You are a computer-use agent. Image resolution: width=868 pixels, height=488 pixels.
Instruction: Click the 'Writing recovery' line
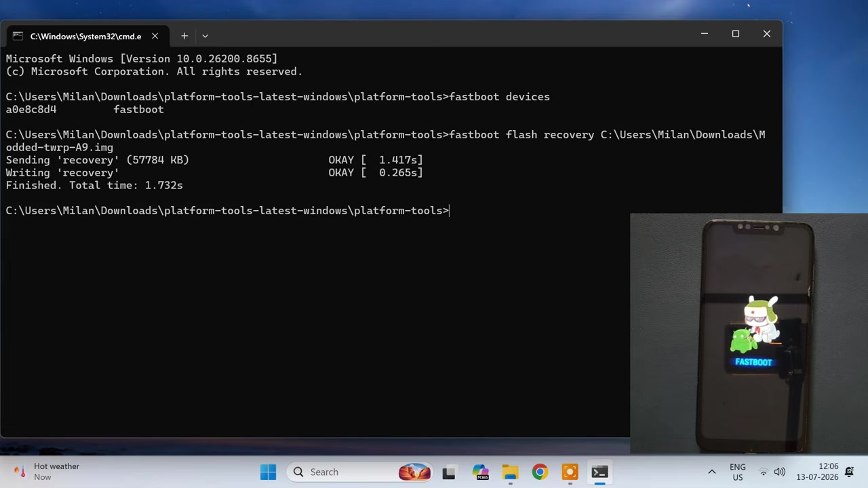click(62, 173)
